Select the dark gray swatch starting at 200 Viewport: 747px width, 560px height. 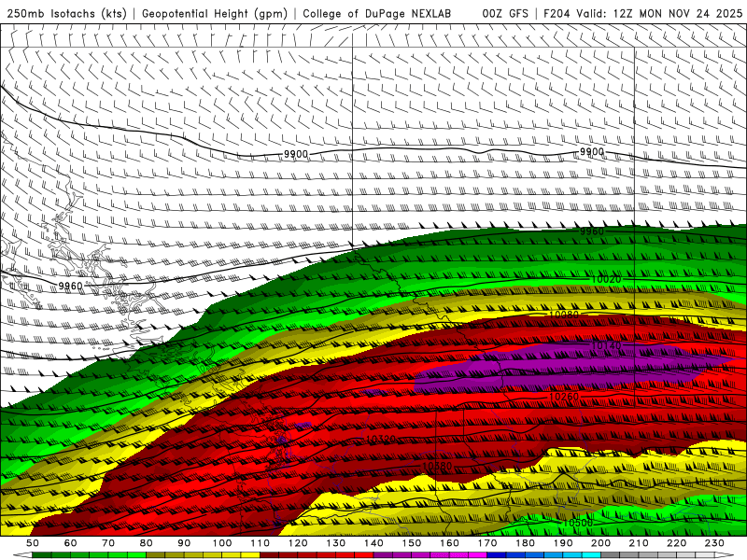tap(611, 555)
